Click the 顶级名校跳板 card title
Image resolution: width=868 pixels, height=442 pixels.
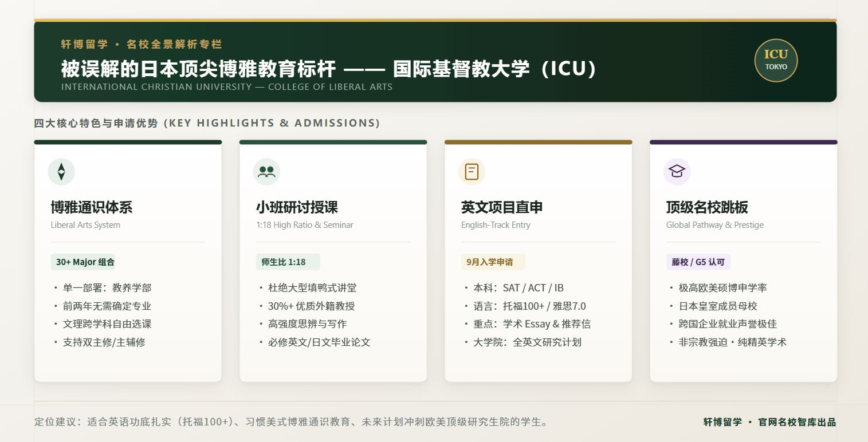(707, 207)
